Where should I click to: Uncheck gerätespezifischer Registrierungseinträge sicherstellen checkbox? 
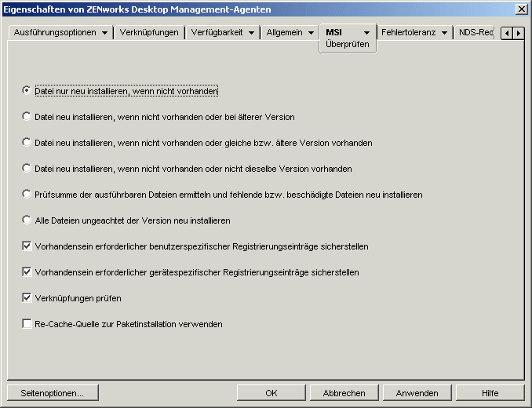pyautogui.click(x=27, y=271)
